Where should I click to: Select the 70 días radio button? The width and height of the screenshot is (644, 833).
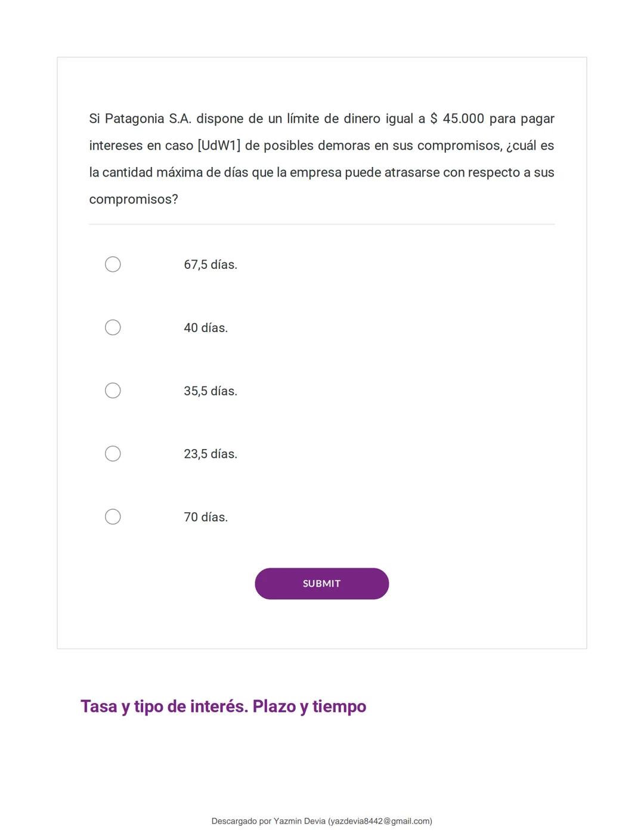pyautogui.click(x=113, y=517)
